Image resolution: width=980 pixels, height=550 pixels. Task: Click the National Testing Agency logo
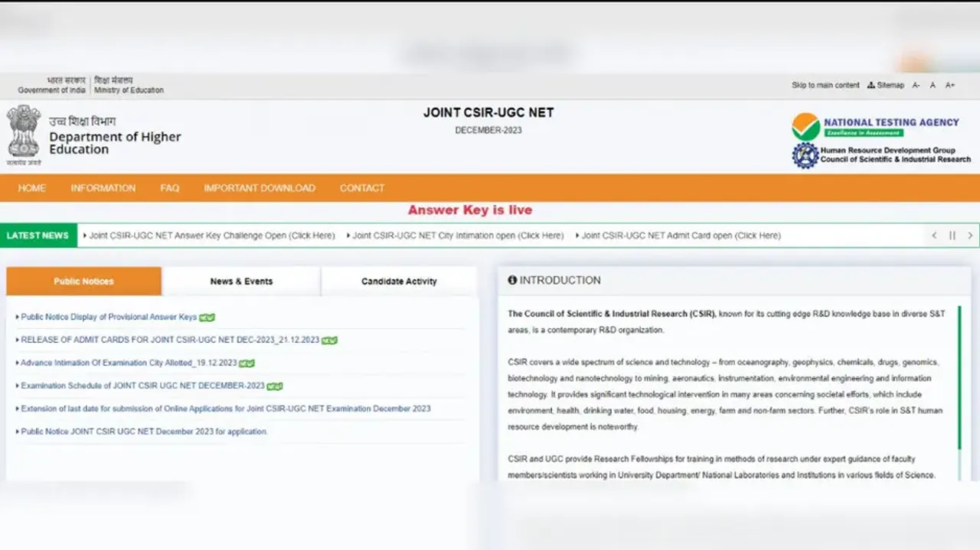(x=808, y=126)
